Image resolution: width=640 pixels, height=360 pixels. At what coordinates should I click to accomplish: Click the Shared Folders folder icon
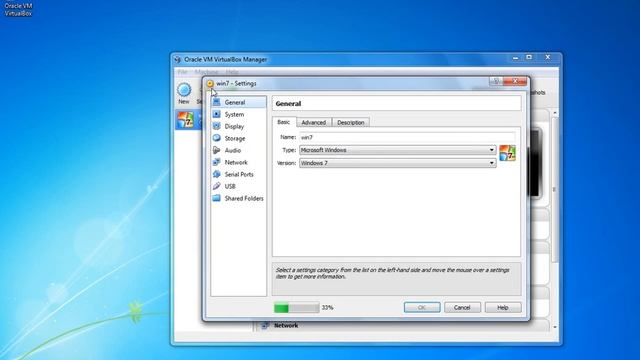(x=217, y=198)
